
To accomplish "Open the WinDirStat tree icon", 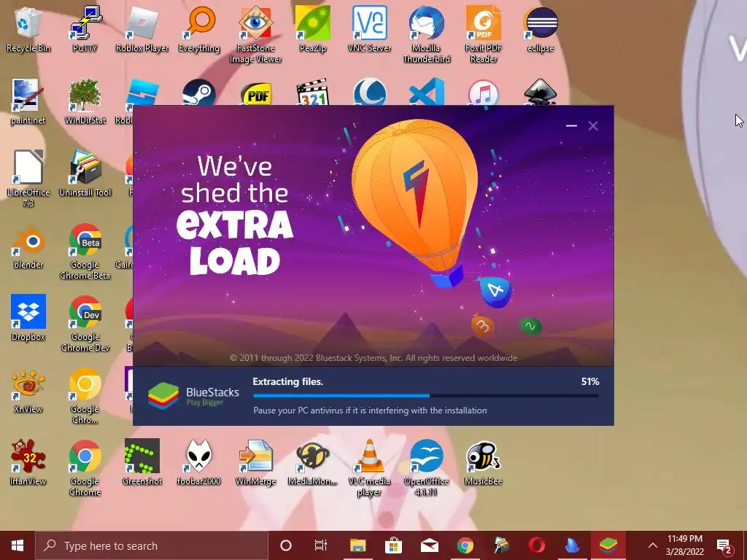I will coord(85,102).
